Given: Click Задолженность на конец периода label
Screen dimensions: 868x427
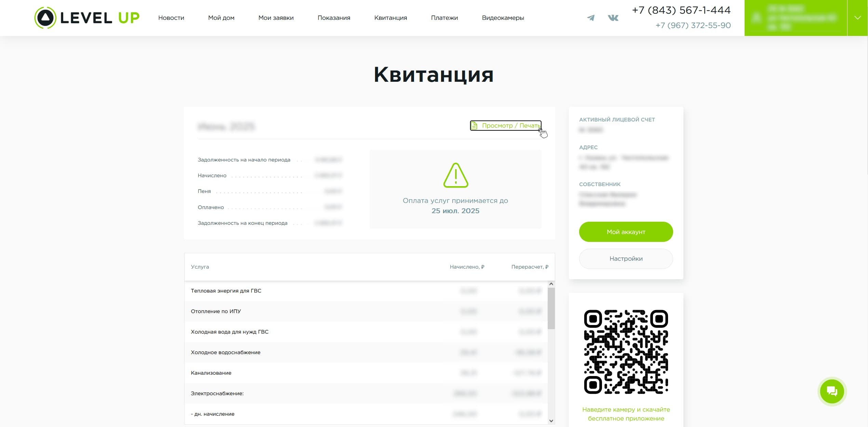Looking at the screenshot, I should tap(242, 223).
